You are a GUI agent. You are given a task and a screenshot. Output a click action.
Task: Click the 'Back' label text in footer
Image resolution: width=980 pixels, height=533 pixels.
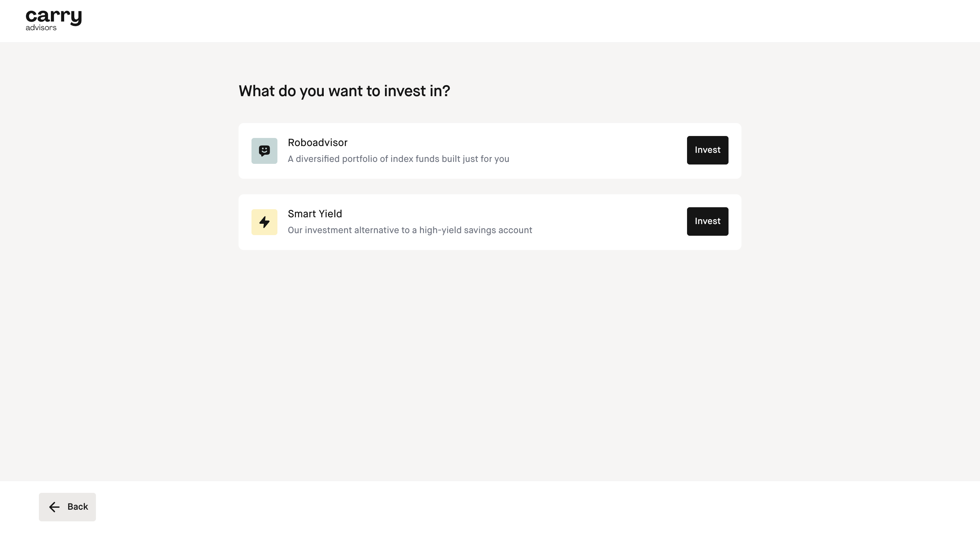tap(77, 507)
